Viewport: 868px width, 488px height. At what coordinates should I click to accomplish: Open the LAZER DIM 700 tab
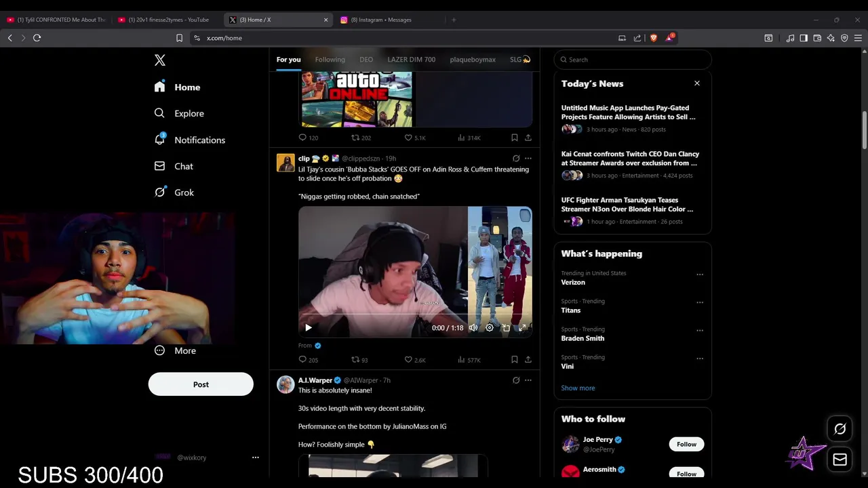coord(412,60)
